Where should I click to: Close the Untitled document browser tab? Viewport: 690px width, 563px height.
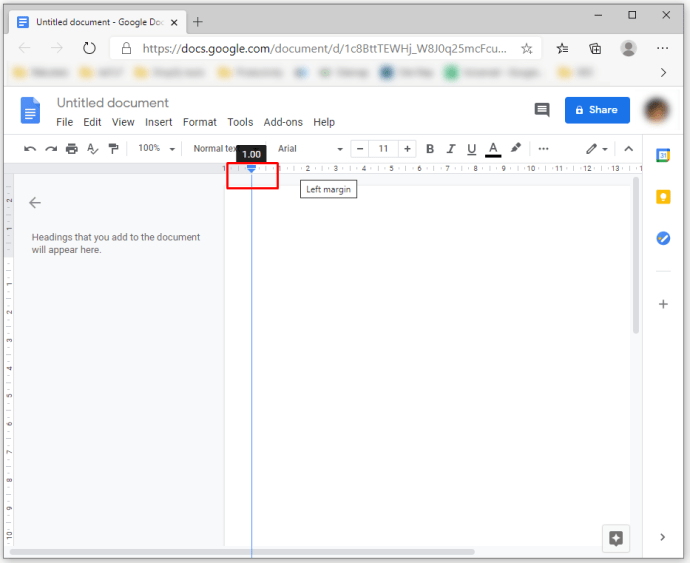point(174,22)
